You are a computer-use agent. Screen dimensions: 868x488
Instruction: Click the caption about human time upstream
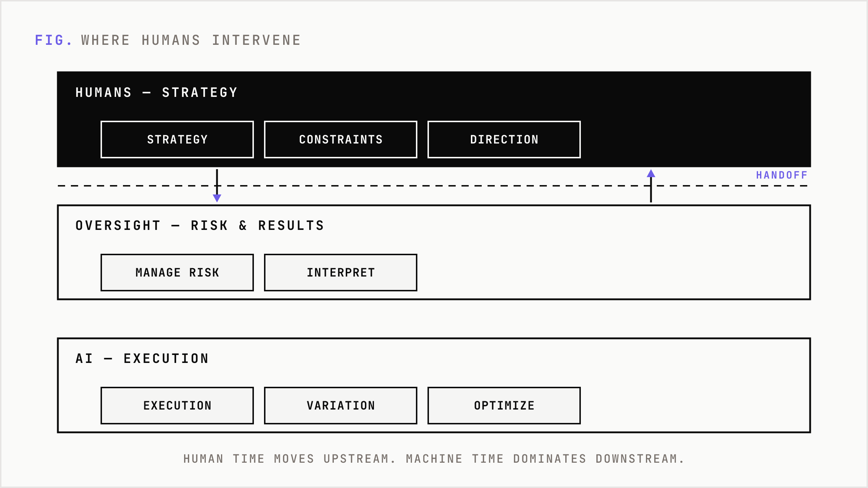(434, 459)
